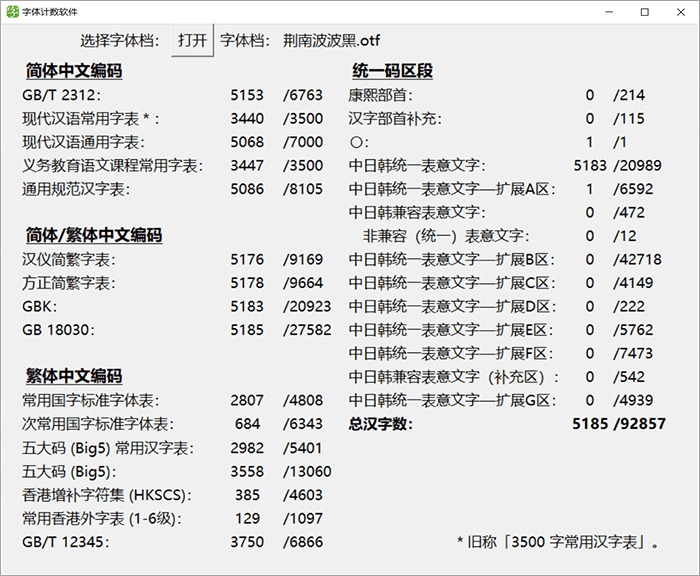Click the 3750 value for GB/T 12345

coord(247,542)
